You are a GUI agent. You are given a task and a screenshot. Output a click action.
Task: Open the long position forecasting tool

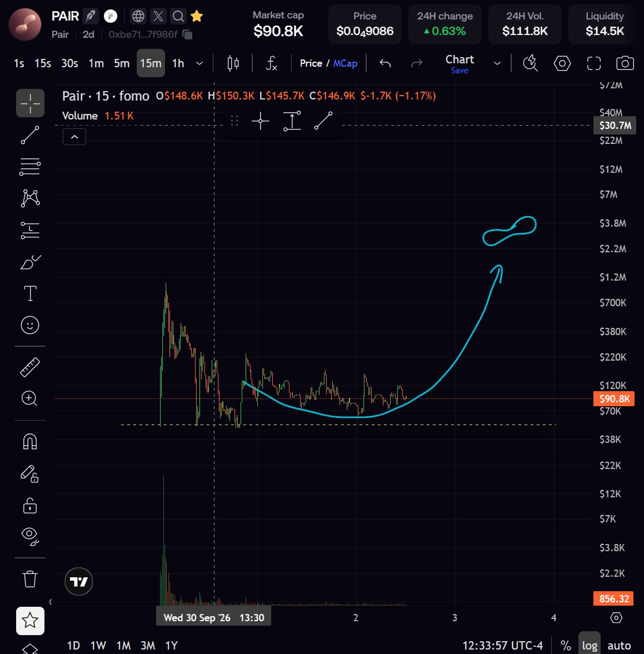click(x=30, y=230)
